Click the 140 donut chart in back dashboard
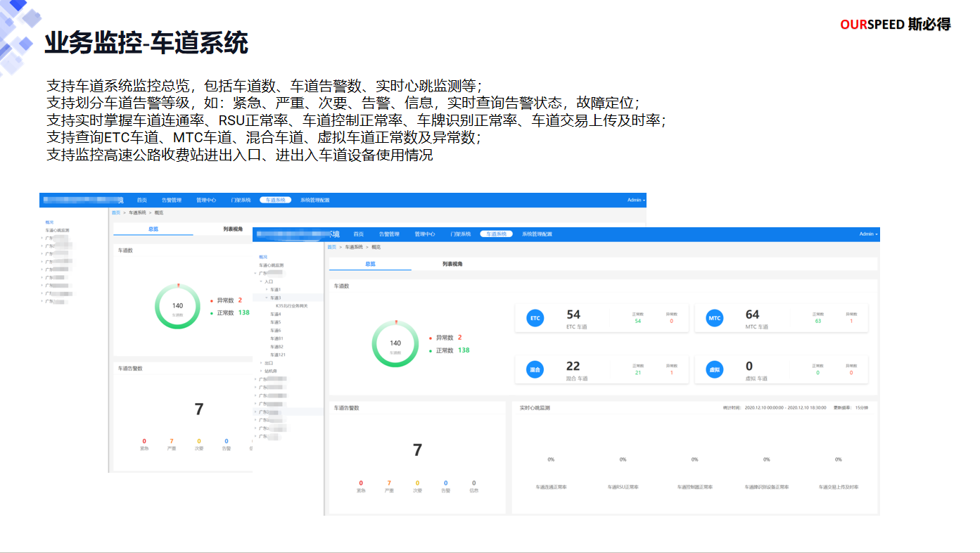The height and width of the screenshot is (553, 980). 177,306
